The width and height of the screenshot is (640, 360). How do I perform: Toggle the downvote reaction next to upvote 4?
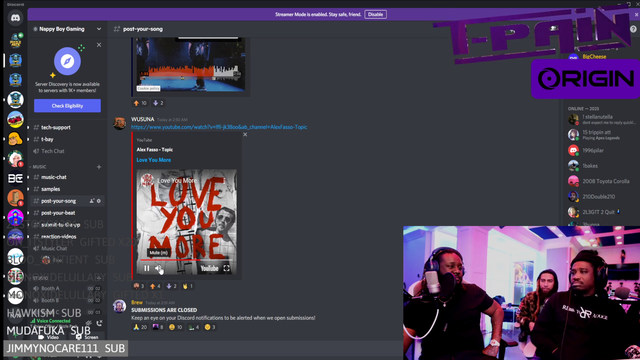(x=171, y=286)
